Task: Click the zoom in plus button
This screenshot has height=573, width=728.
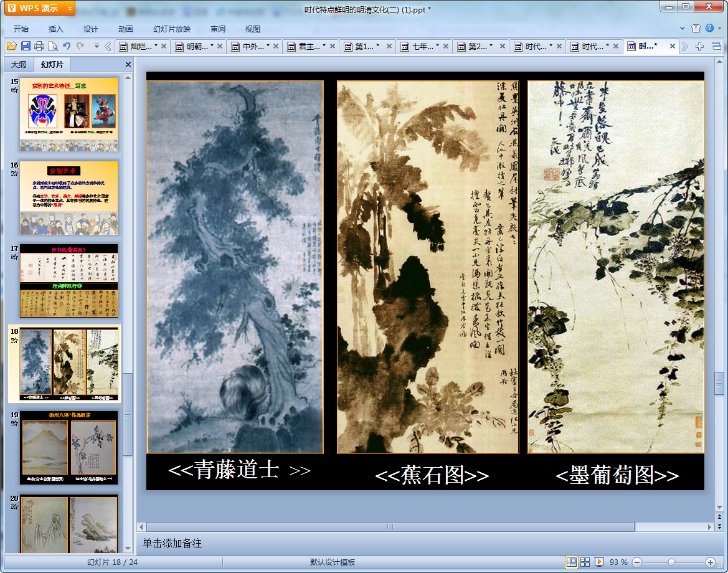Action: 710,562
